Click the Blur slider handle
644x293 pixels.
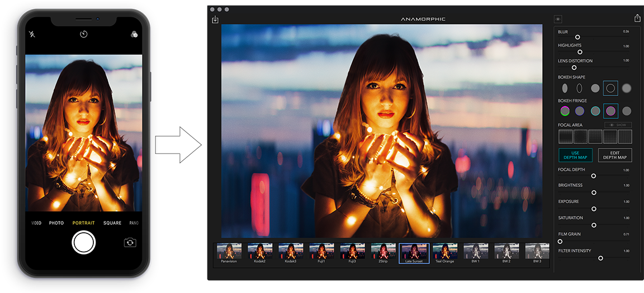click(x=577, y=37)
